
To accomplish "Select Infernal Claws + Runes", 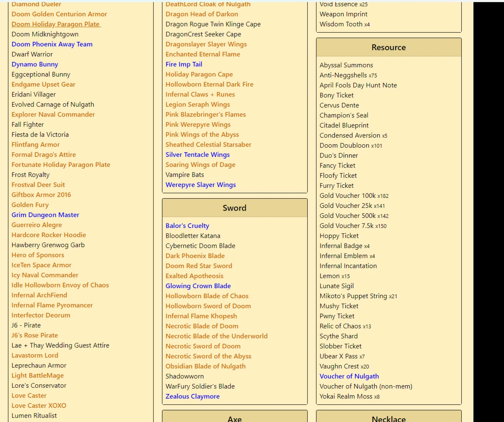I will pos(200,95).
